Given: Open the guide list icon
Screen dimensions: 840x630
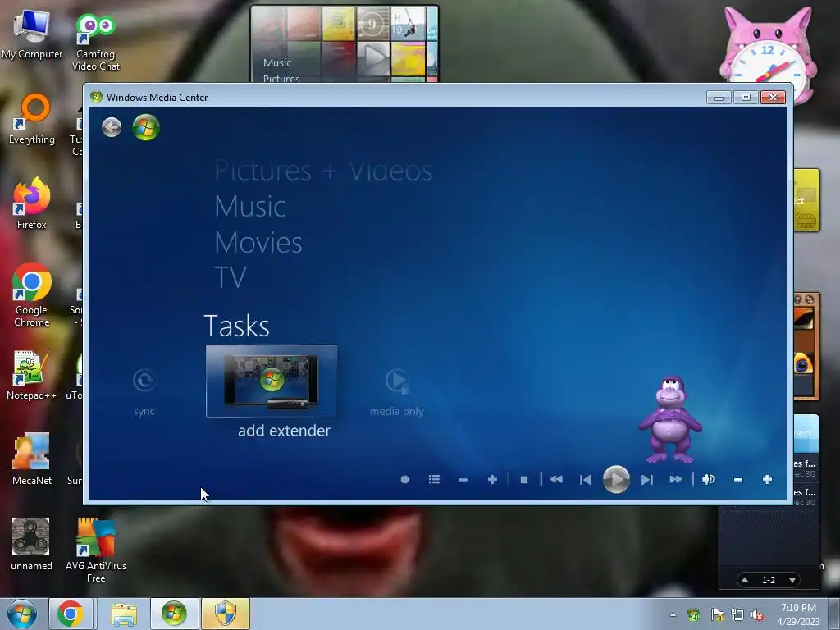Looking at the screenshot, I should (x=435, y=479).
